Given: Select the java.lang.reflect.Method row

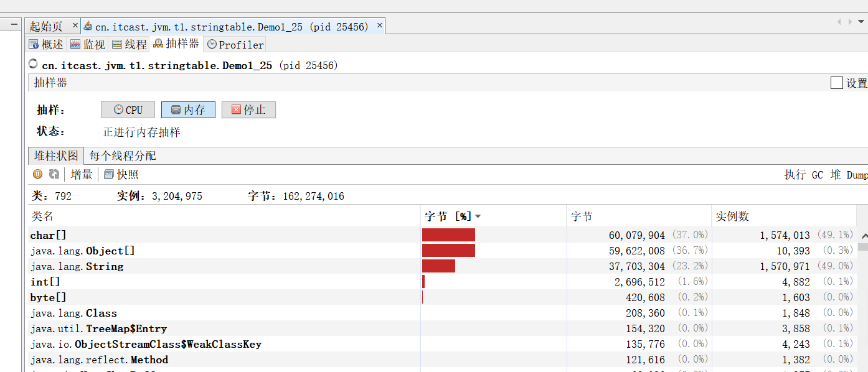Looking at the screenshot, I should click(442, 360).
